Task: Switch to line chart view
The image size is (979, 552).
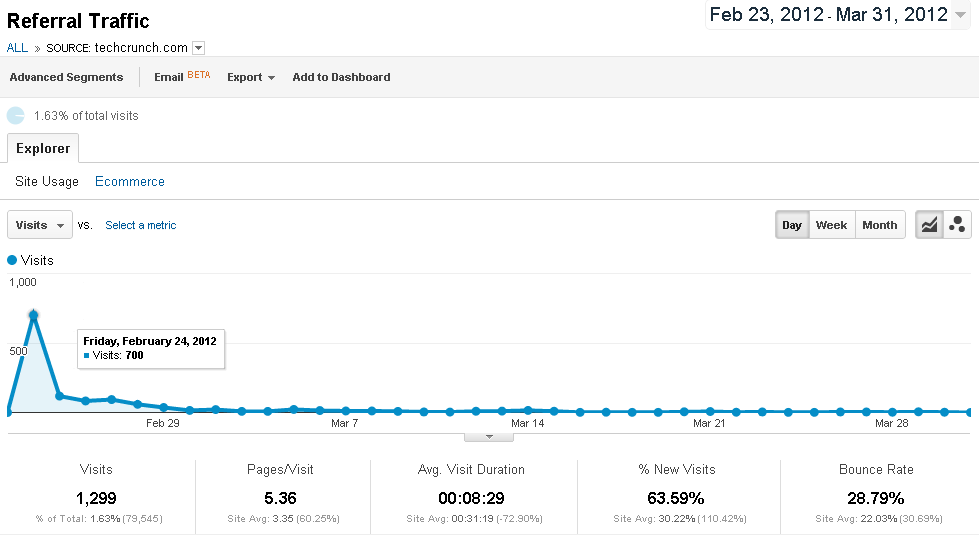Action: coord(930,225)
